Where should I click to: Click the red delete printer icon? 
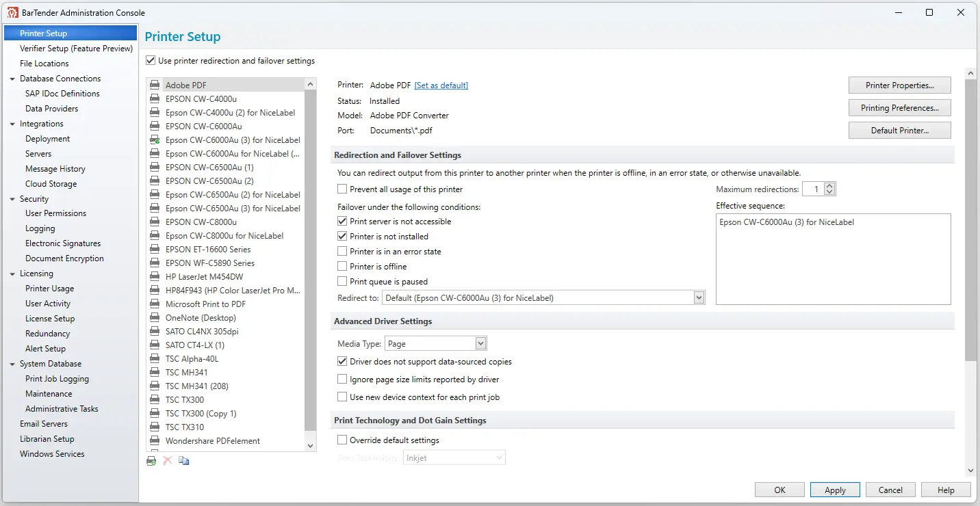tap(168, 461)
